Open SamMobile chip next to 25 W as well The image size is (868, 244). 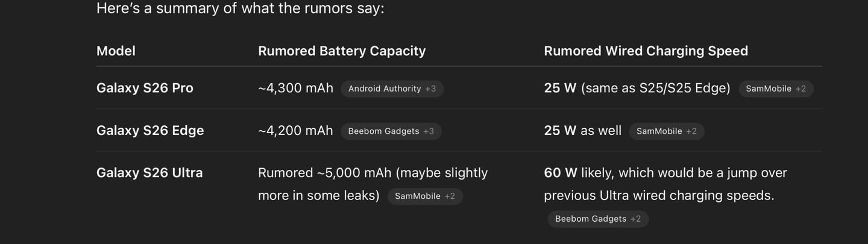pos(667,131)
